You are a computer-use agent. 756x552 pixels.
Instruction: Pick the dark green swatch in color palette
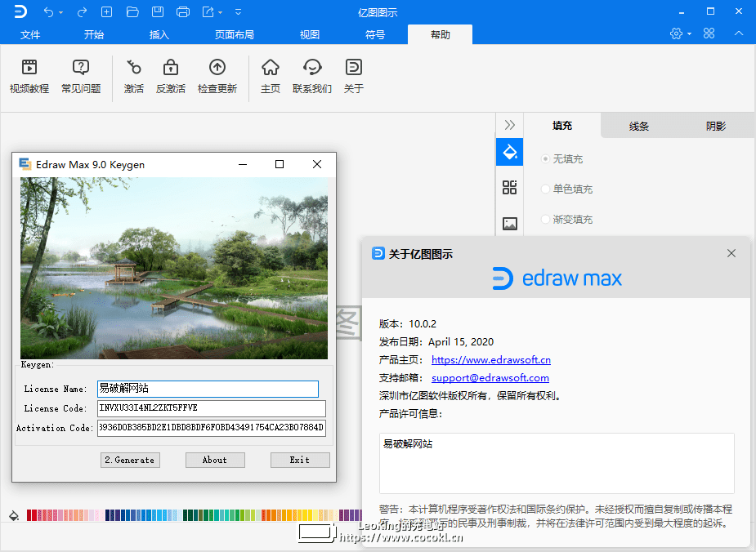[186, 515]
